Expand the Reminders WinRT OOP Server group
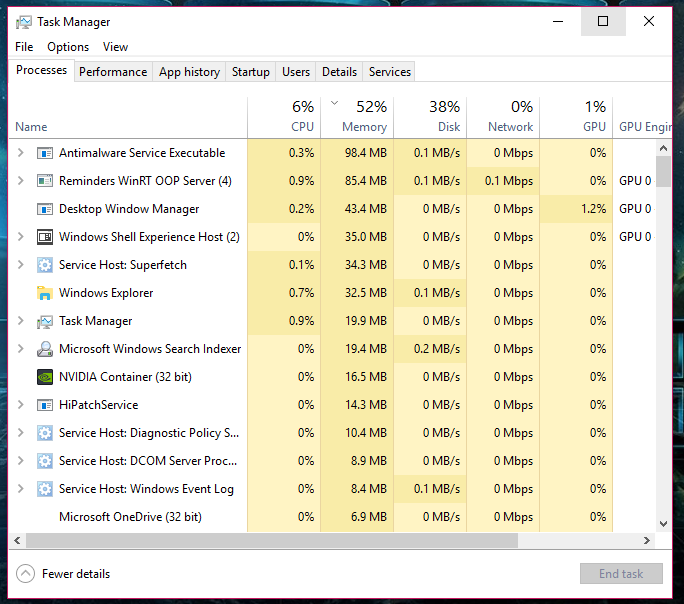 click(21, 181)
